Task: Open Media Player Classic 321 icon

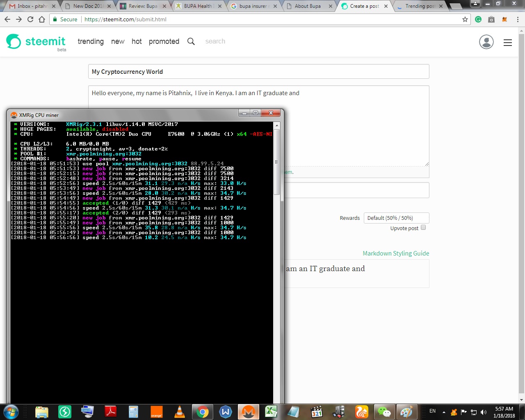Action: point(317,412)
